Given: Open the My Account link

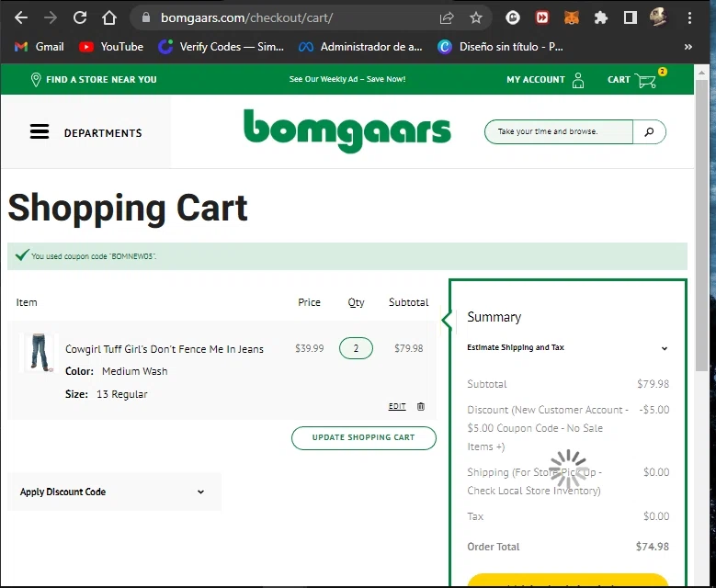Looking at the screenshot, I should coord(536,79).
